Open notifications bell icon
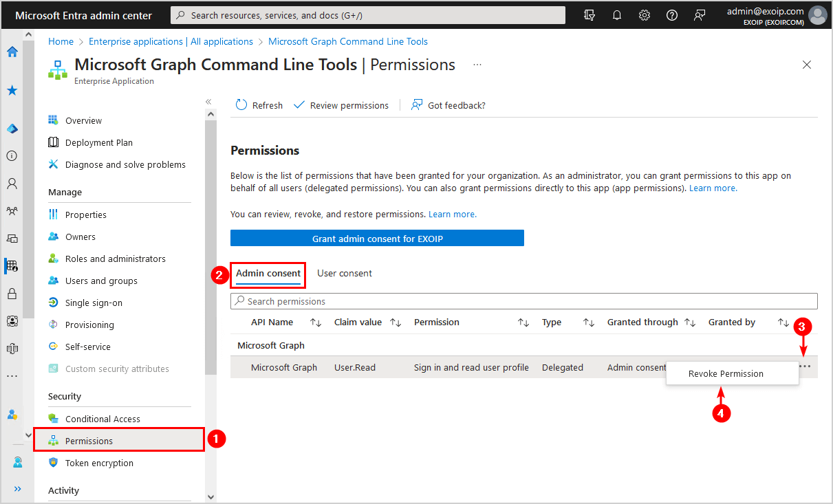 [617, 15]
